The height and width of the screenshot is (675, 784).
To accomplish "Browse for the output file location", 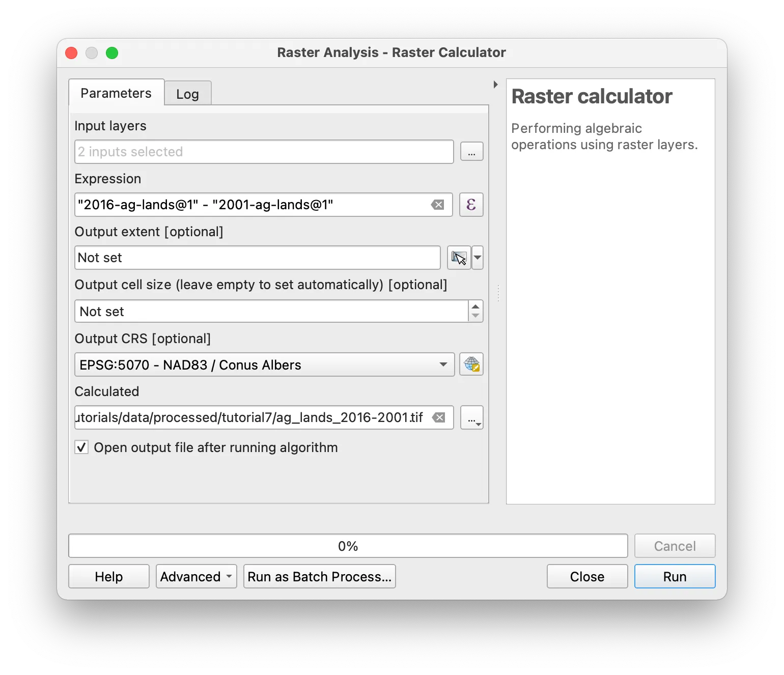I will tap(471, 417).
